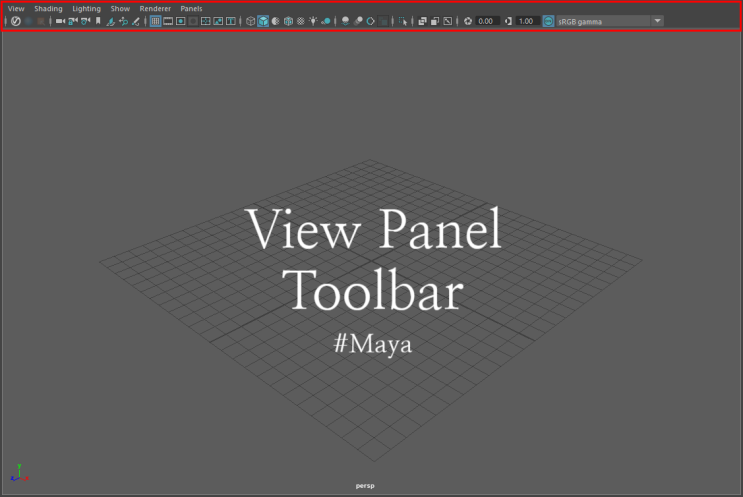
Task: Click the isolate select icon
Action: pos(403,21)
